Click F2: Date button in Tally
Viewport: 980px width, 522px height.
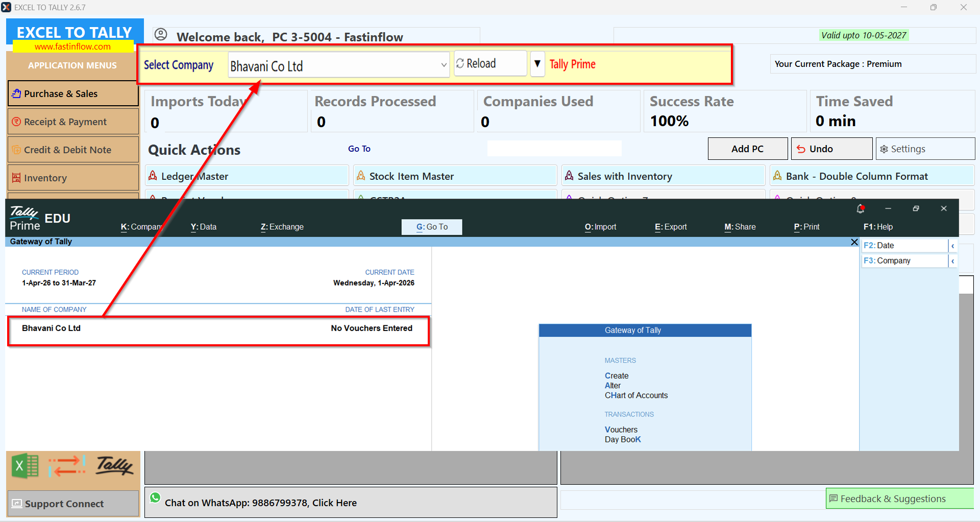point(904,246)
